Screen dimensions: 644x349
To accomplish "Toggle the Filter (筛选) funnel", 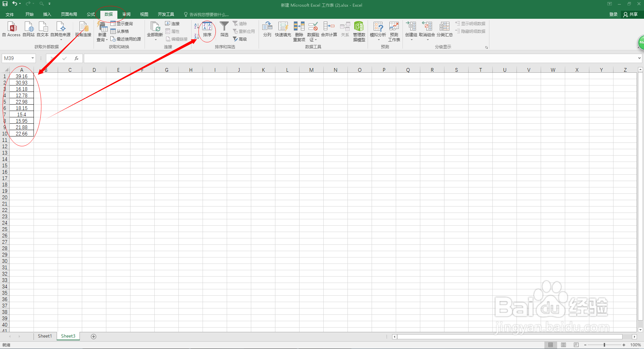I will coord(224,29).
